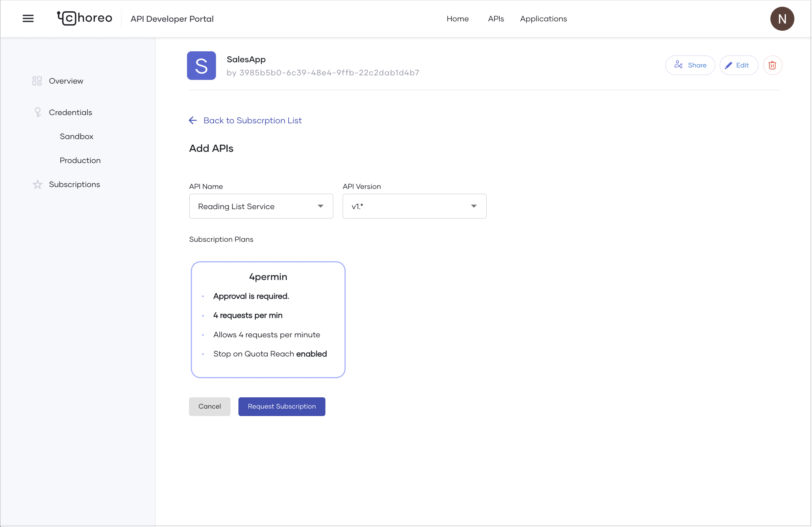This screenshot has width=812, height=527.
Task: Click the SalesApp S icon tile
Action: click(x=201, y=66)
